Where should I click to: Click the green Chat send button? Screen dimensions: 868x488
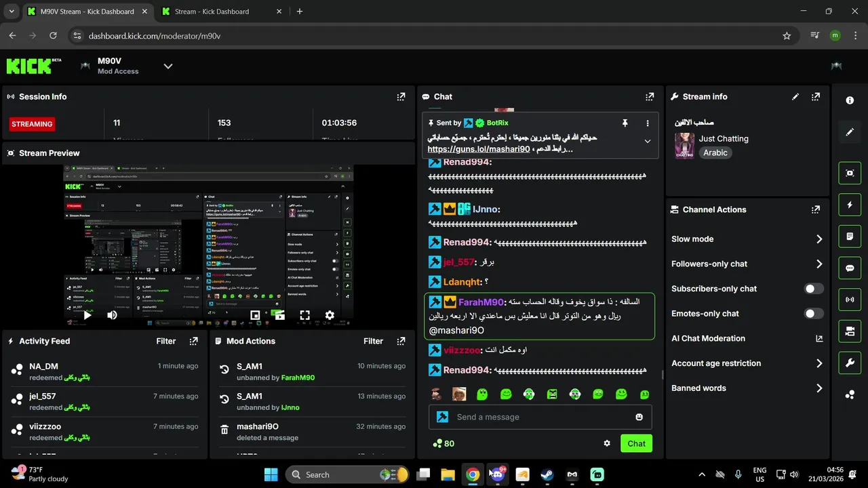[636, 443]
